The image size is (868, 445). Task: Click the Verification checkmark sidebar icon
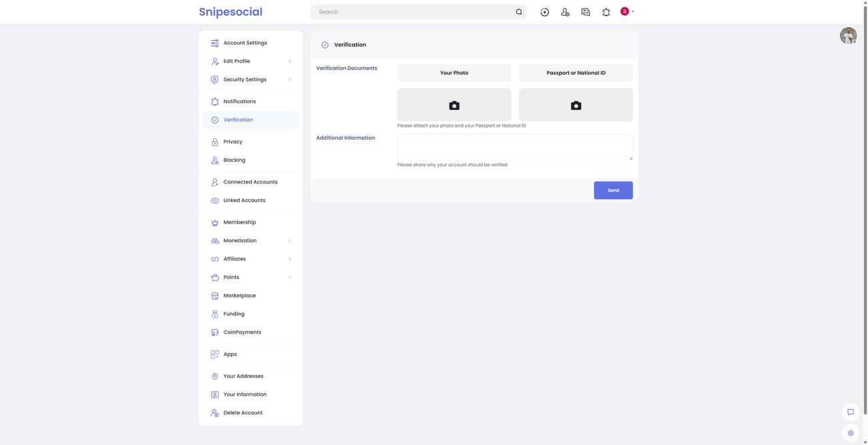215,120
